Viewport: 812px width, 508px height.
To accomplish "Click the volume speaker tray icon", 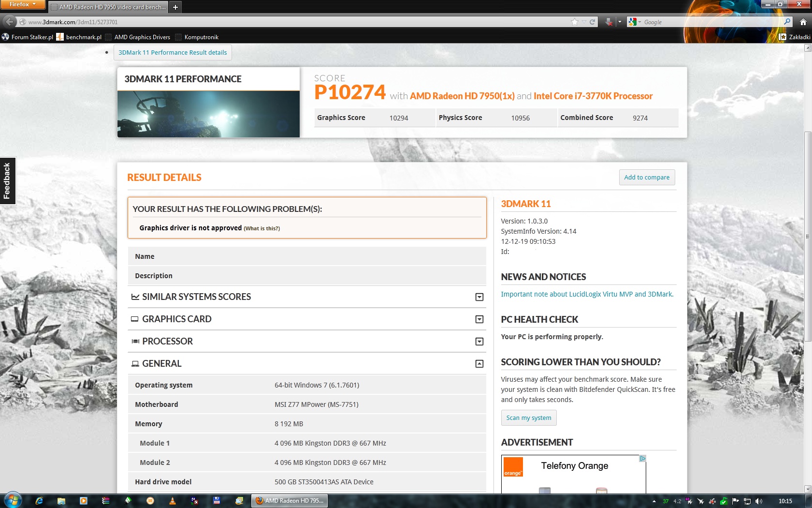I will click(x=759, y=501).
